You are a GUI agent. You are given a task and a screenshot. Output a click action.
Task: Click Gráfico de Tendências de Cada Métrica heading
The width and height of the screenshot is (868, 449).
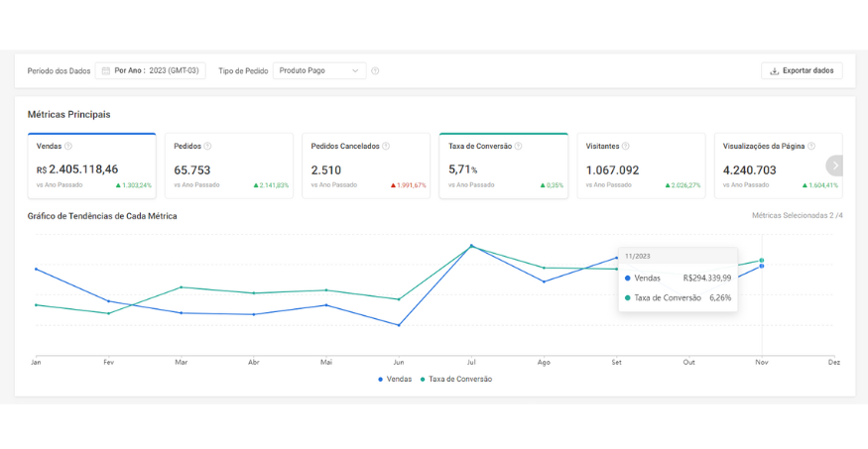(102, 216)
